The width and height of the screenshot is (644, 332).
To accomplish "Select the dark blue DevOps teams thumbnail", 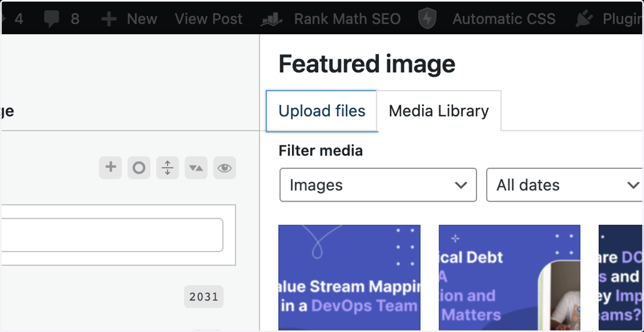I will point(621,278).
